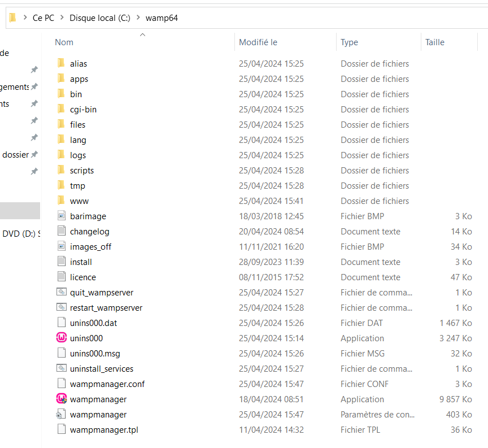Select the "47 Ko" size cell

461,277
